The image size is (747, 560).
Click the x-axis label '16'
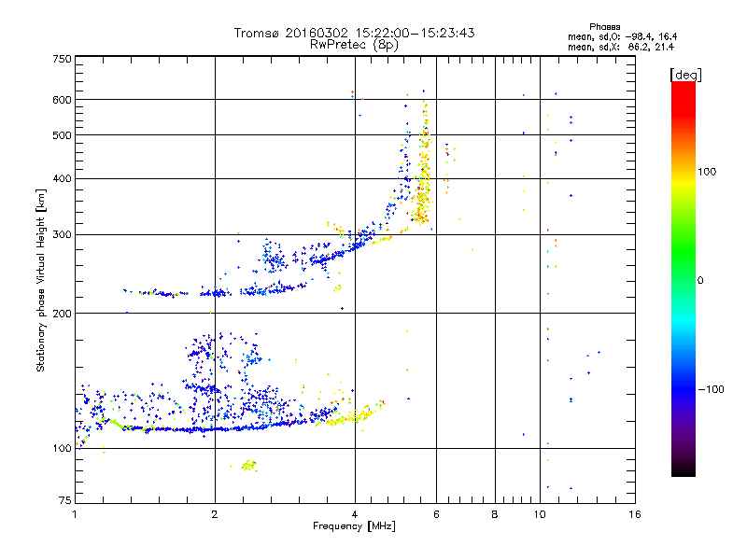[x=635, y=514]
